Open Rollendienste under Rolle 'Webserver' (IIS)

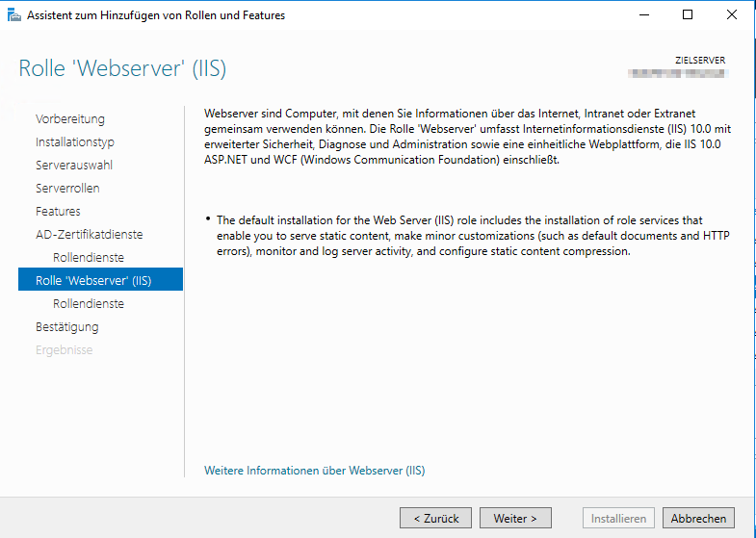point(89,304)
